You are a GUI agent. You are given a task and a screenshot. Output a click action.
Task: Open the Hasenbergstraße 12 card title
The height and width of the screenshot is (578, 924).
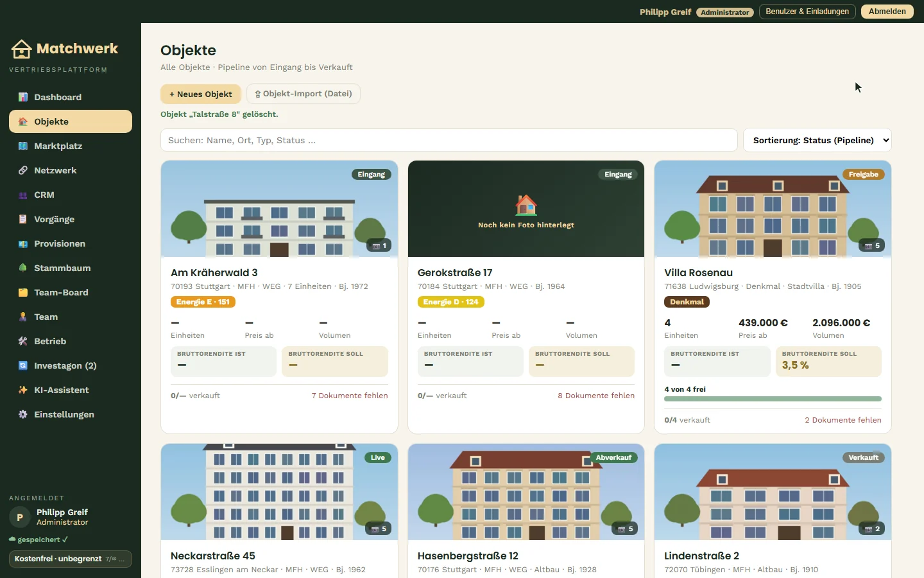(x=468, y=556)
